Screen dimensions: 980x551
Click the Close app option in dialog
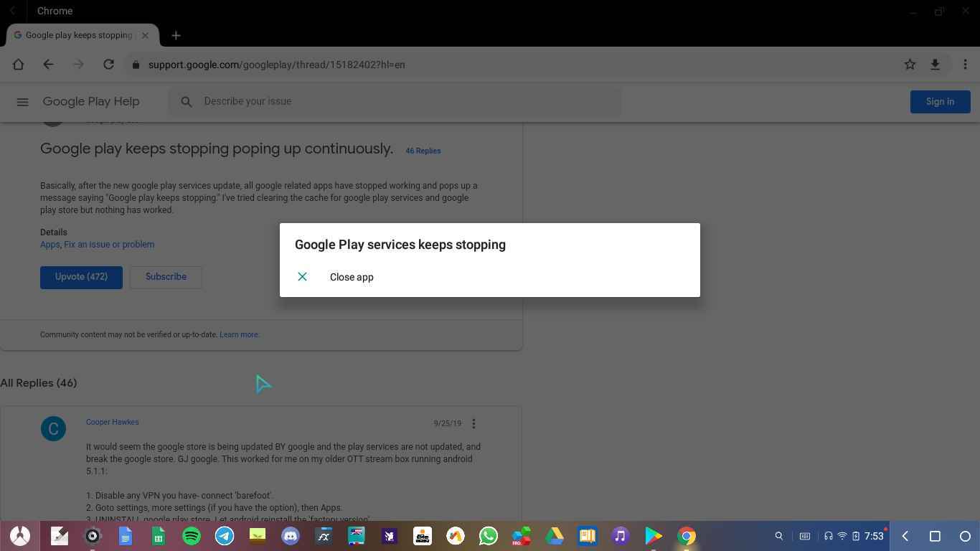(351, 277)
